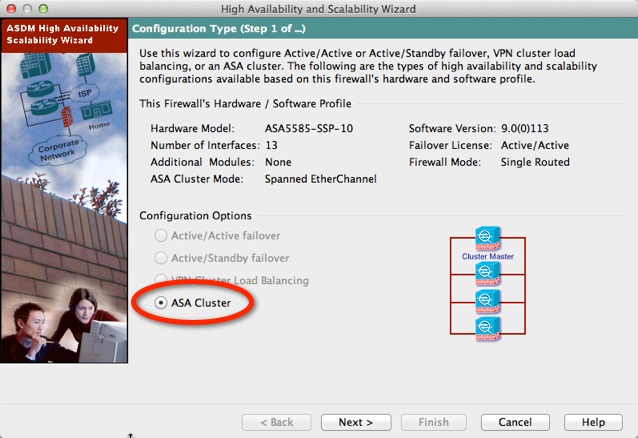The width and height of the screenshot is (638, 438).
Task: Close the wizard window with red button
Action: [x=12, y=9]
